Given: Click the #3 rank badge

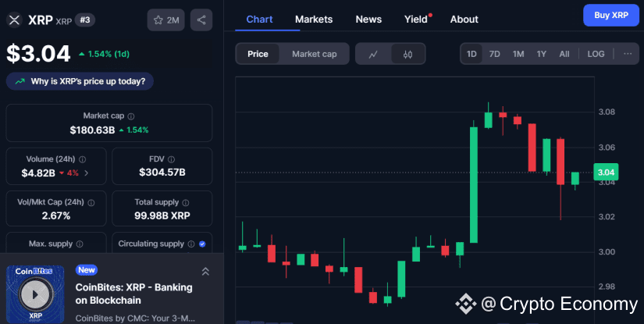Looking at the screenshot, I should pos(84,20).
